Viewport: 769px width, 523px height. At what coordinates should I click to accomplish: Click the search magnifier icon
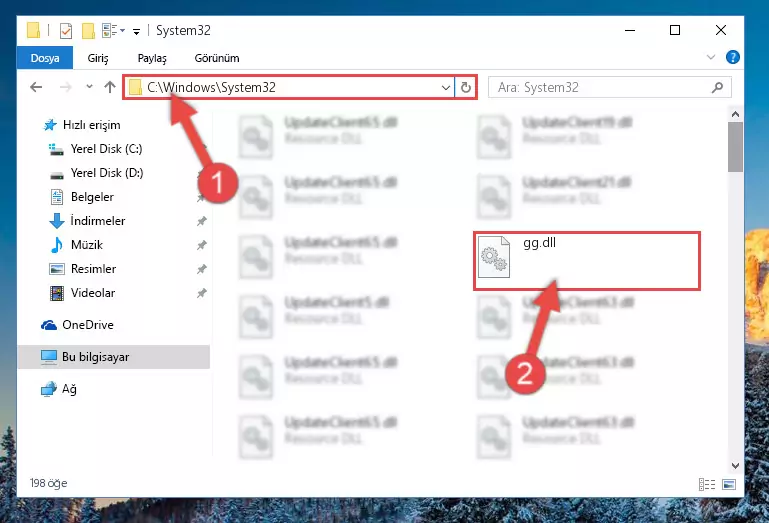pyautogui.click(x=718, y=87)
